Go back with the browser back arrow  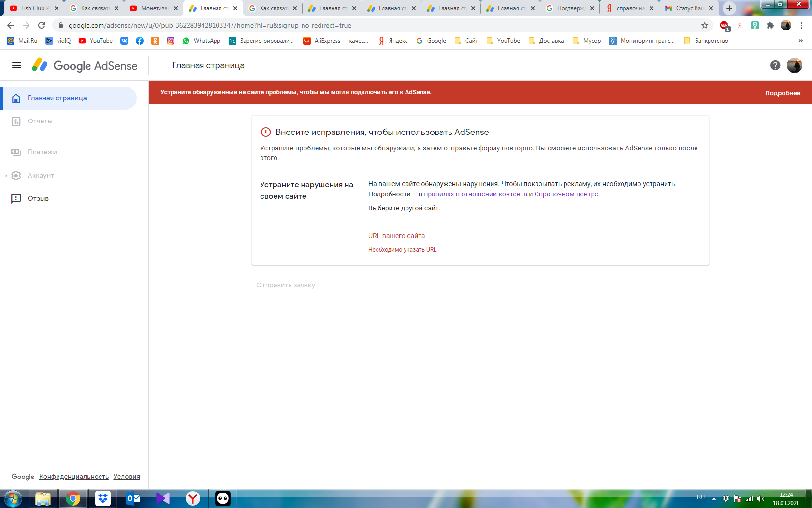tap(11, 25)
